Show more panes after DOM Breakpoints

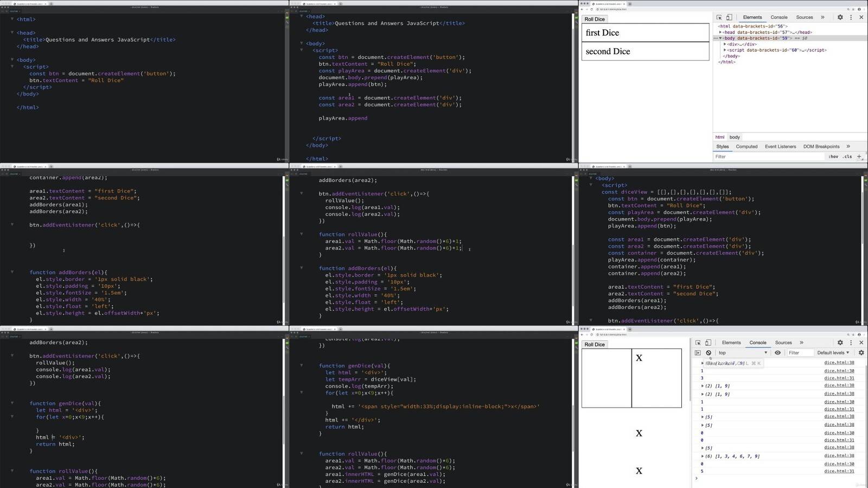click(848, 147)
